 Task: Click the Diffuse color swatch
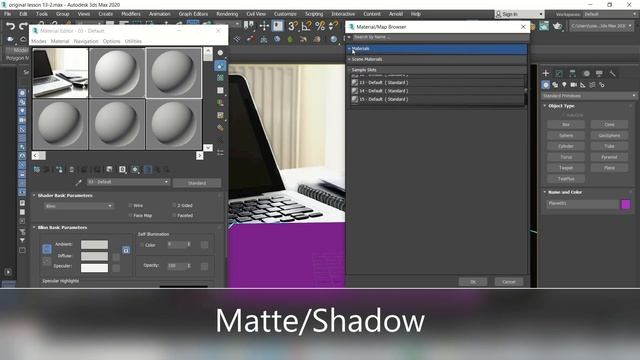click(94, 256)
